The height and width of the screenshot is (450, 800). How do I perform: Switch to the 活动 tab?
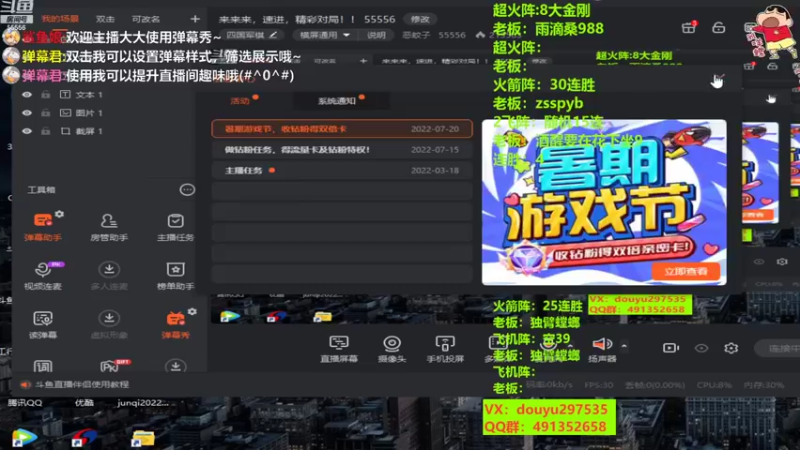click(x=240, y=101)
